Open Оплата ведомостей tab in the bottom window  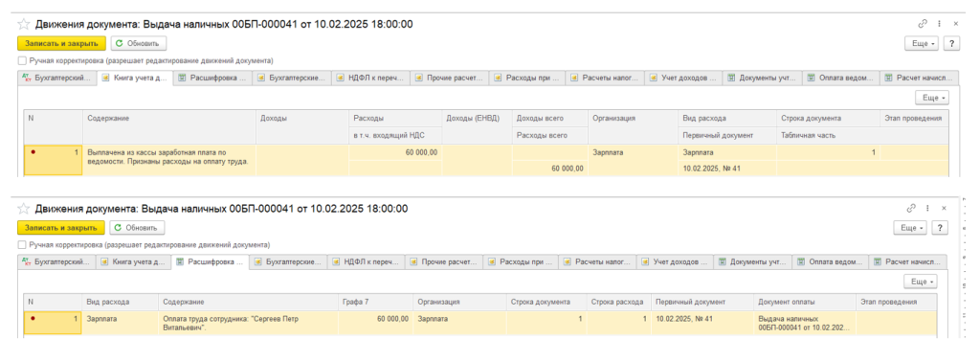pyautogui.click(x=831, y=262)
